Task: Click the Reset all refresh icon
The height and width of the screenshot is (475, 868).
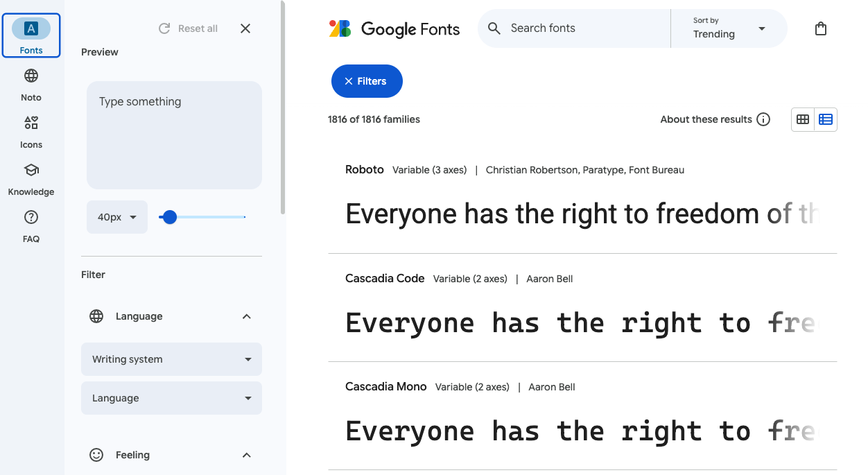Action: (x=164, y=28)
